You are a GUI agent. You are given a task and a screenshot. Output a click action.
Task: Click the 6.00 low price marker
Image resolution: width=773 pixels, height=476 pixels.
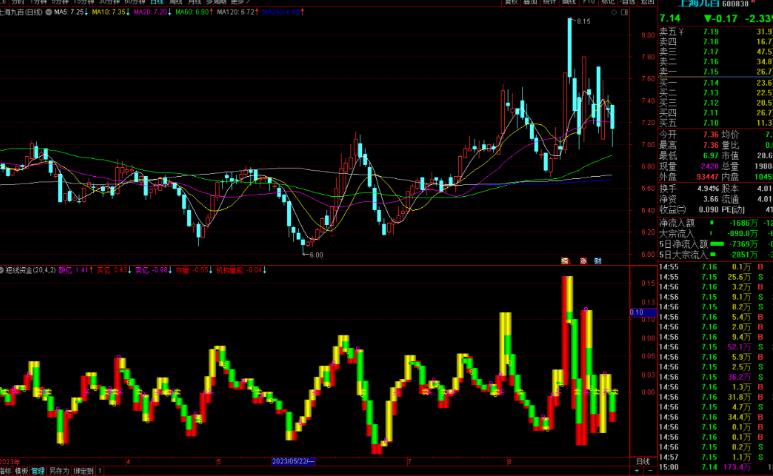[316, 255]
